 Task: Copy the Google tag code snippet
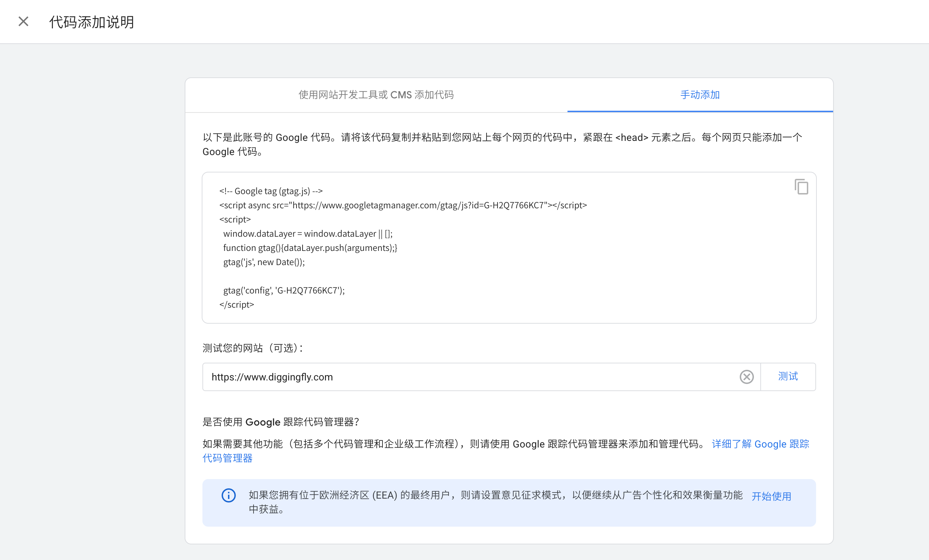click(x=801, y=187)
